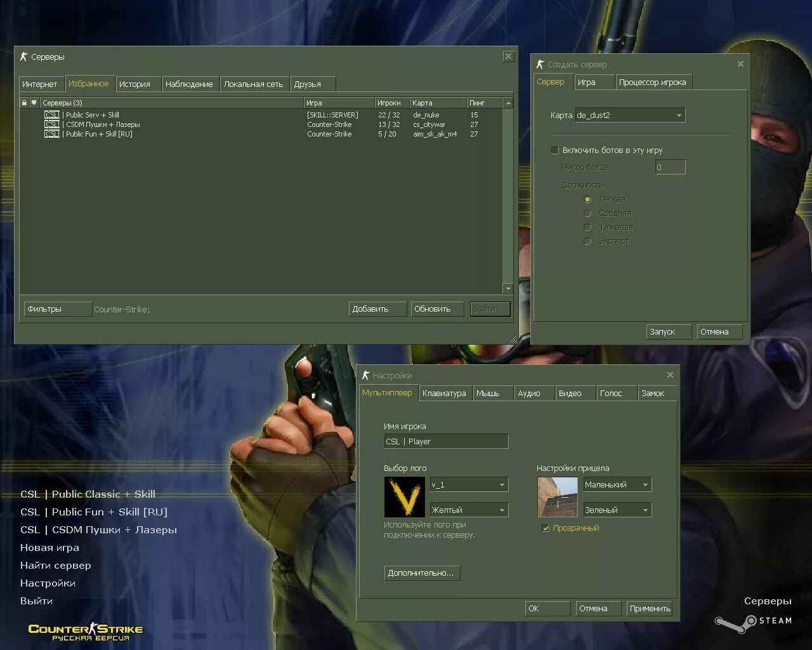Click the yellow V logo preview
Image resolution: width=812 pixels, height=650 pixels.
tap(404, 497)
